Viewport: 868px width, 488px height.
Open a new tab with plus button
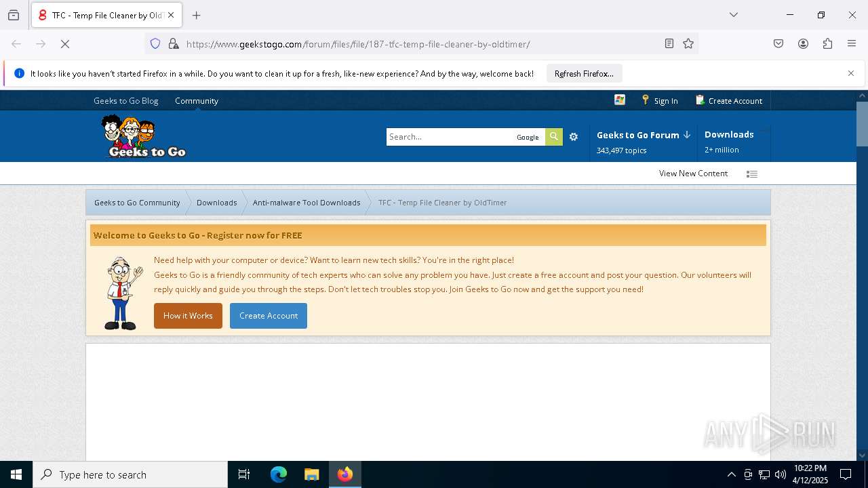(x=197, y=15)
